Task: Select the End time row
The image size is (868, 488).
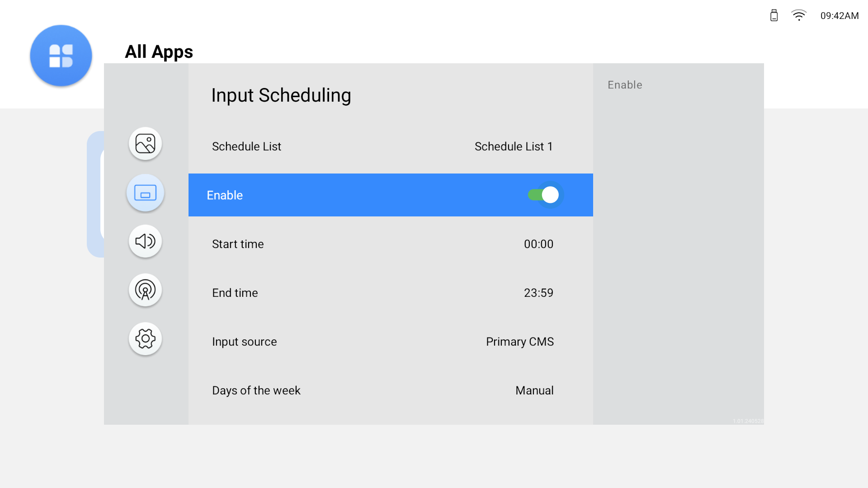Action: (391, 293)
